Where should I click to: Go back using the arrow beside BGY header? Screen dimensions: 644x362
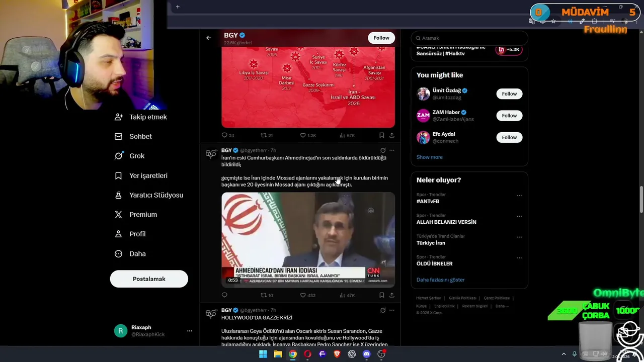pos(208,38)
